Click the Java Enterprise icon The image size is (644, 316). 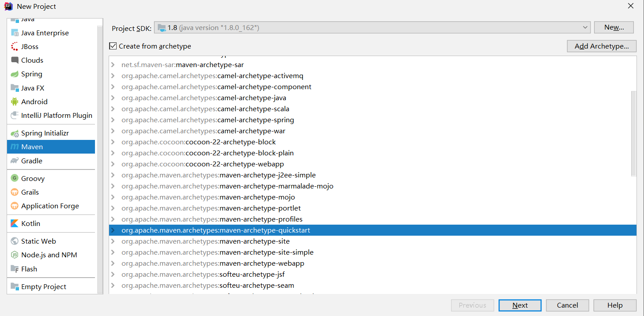coord(15,33)
